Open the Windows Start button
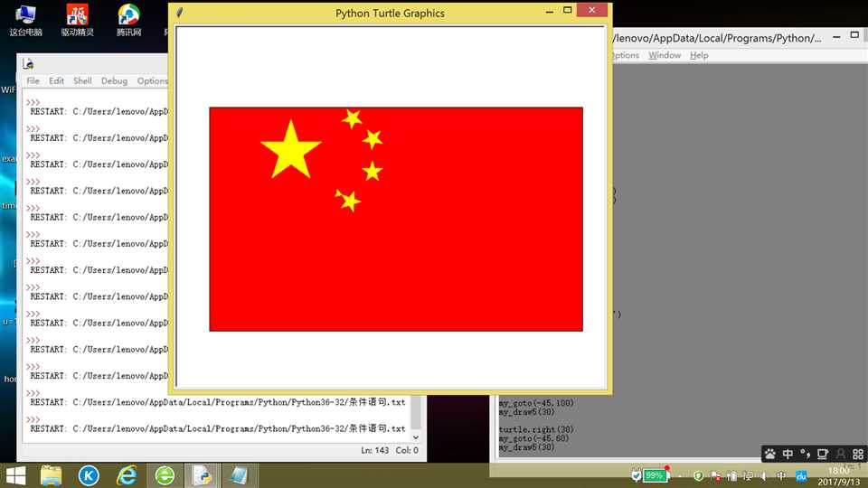Screen dimensions: 868x488 tap(16, 475)
